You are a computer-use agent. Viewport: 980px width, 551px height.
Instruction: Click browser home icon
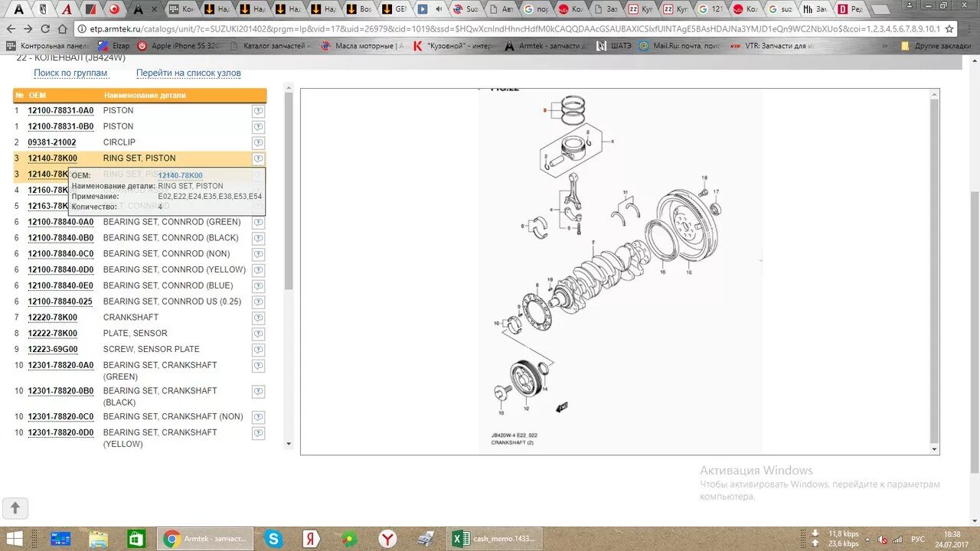62,28
